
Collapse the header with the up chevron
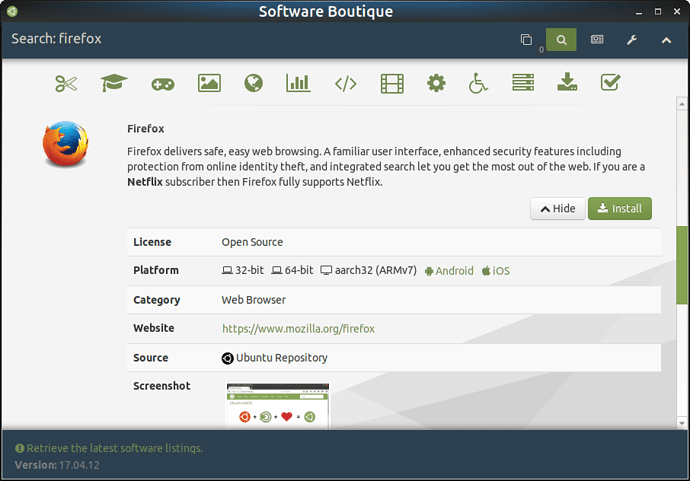point(666,40)
